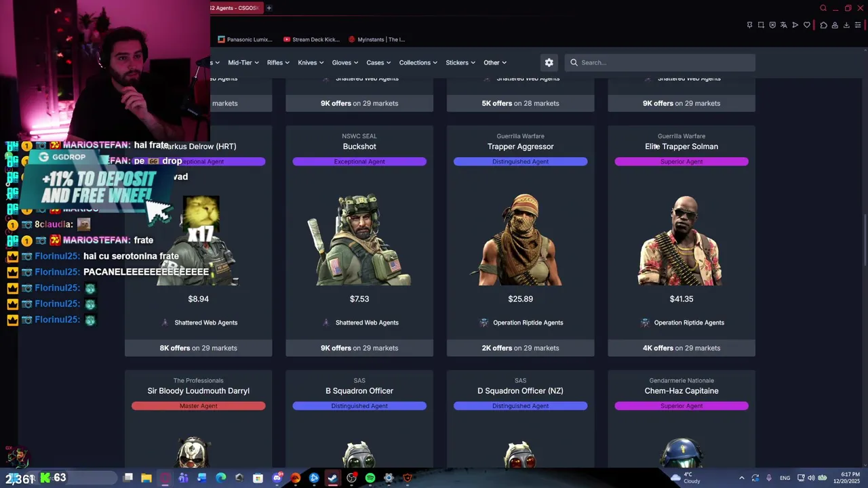The width and height of the screenshot is (868, 488).
Task: Open Microsoft Edge from the taskbar
Action: tap(221, 478)
